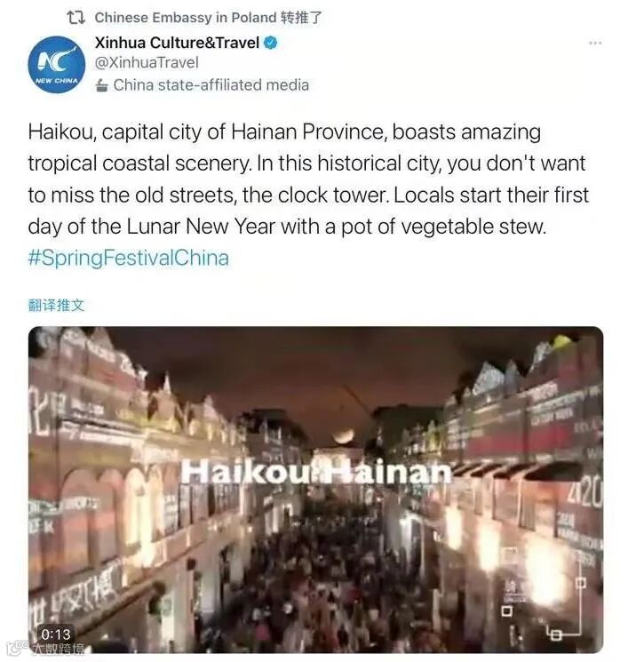
Task: Play the Haikou Hainan video
Action: (315, 490)
